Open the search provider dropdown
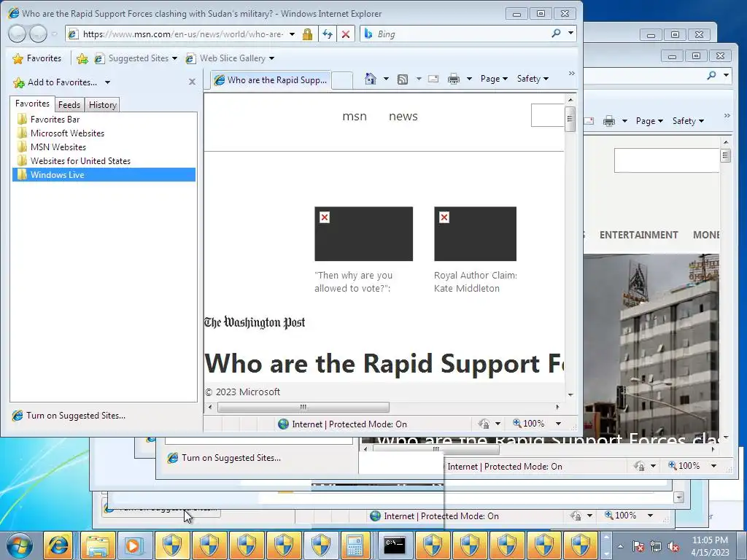Image resolution: width=747 pixels, height=560 pixels. 570,34
